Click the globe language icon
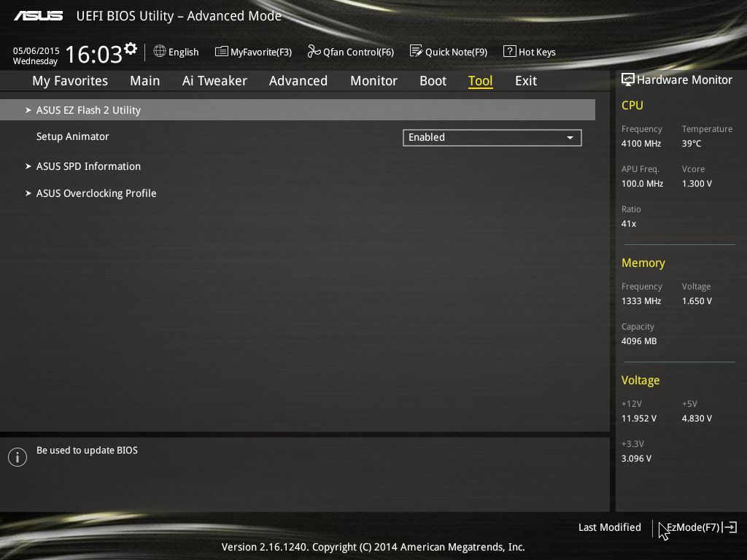 tap(160, 52)
